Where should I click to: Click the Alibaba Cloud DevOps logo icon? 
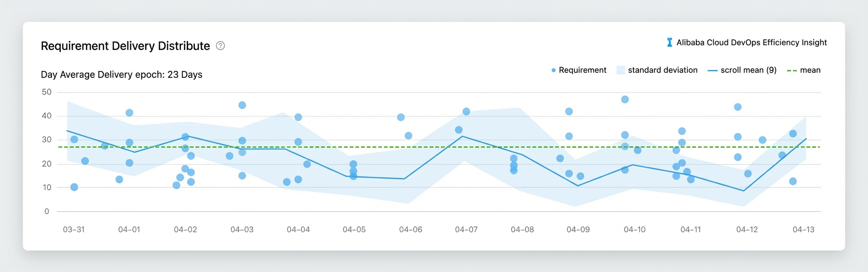pos(669,42)
